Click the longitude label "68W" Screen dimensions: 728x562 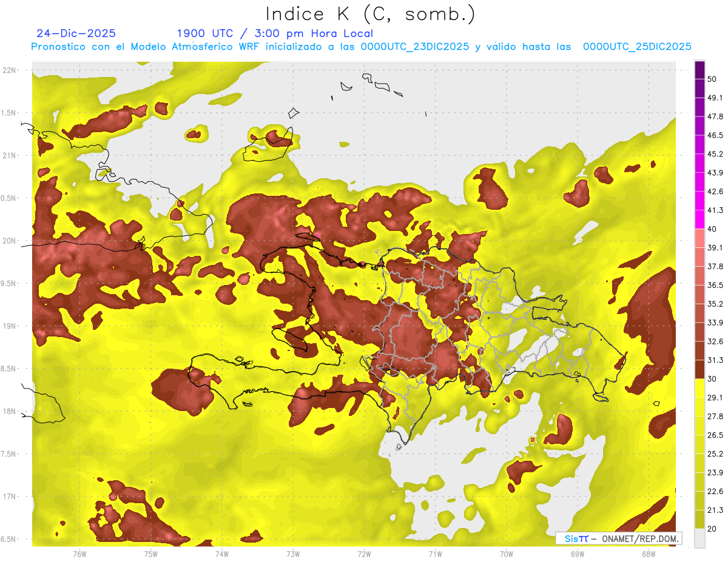pos(649,554)
